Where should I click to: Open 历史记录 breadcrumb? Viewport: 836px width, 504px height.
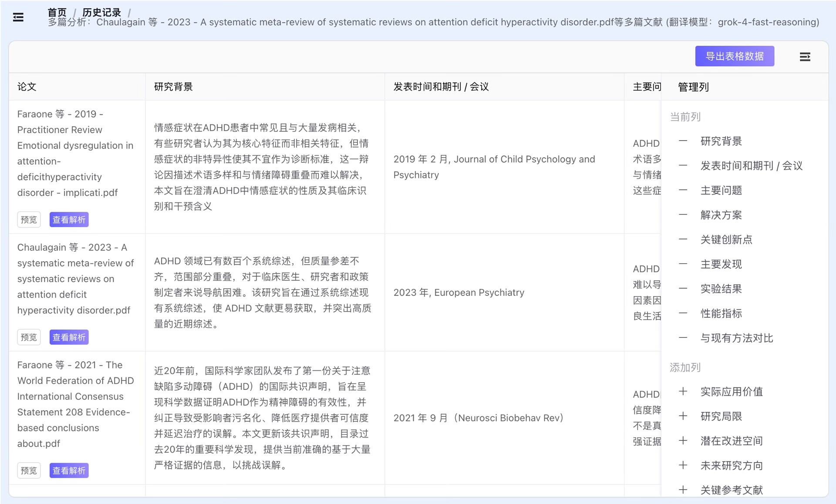101,12
